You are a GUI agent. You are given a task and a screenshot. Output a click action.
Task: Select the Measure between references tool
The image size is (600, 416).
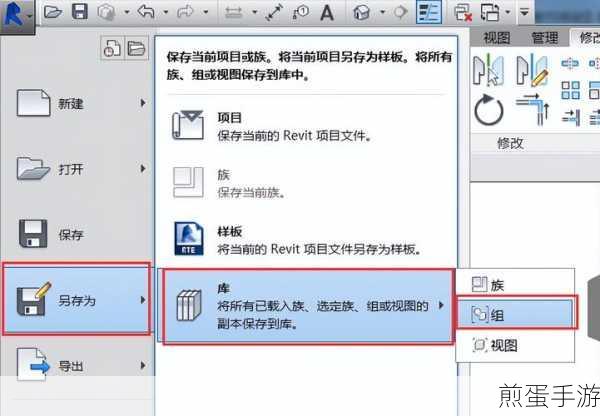point(233,13)
